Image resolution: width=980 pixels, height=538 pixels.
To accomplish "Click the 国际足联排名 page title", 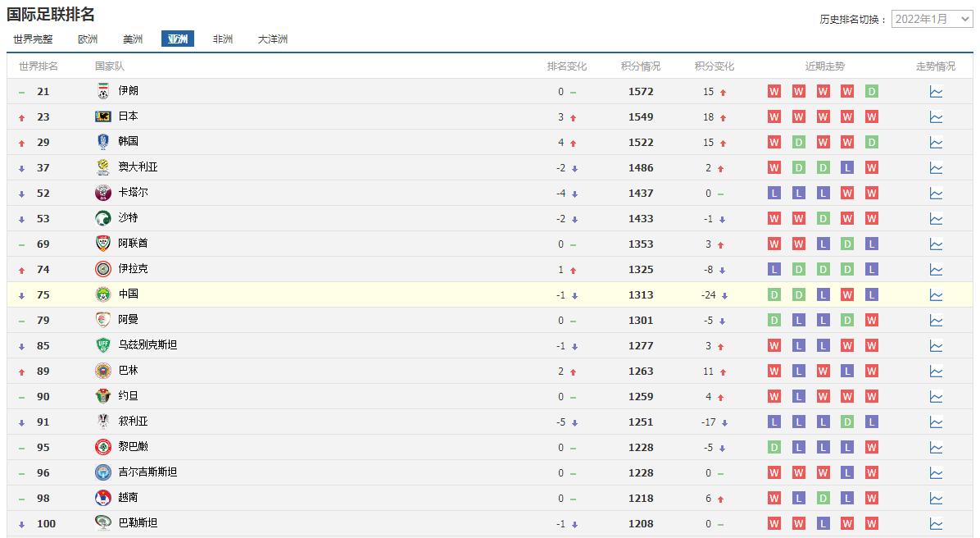I will [x=51, y=15].
